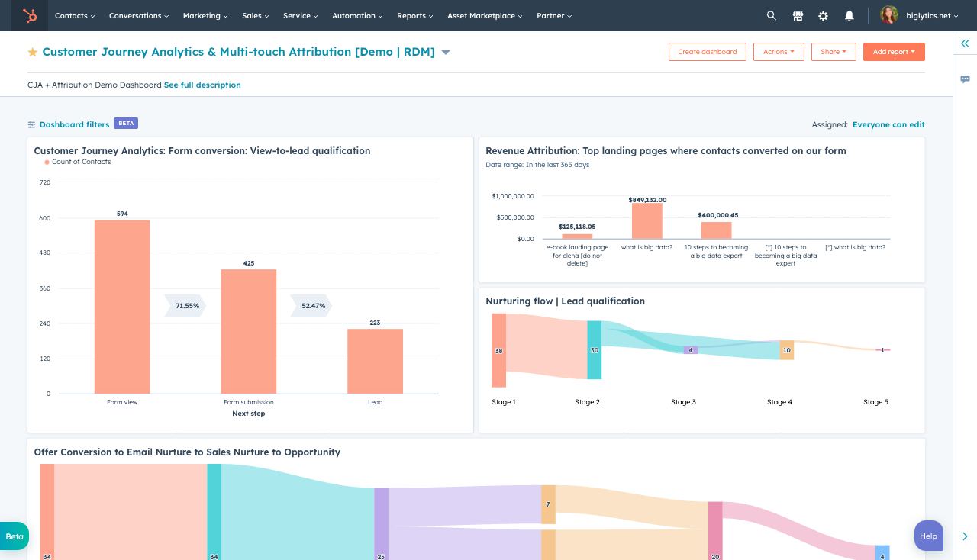The image size is (977, 560).
Task: Click the Create dashboard button
Action: pos(707,52)
